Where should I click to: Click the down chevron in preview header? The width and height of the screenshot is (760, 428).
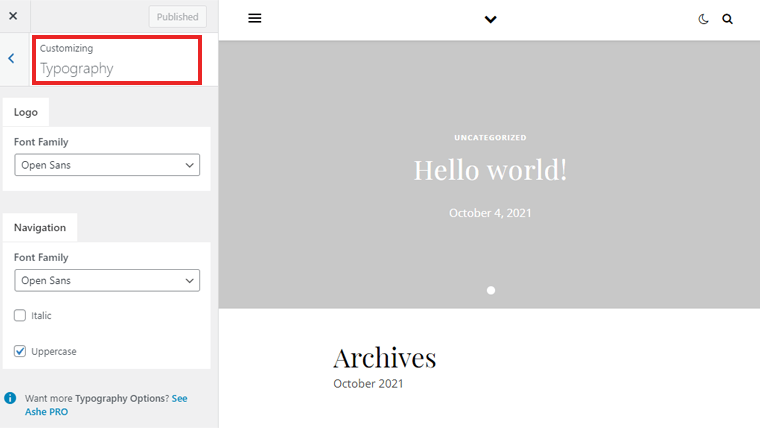[490, 19]
